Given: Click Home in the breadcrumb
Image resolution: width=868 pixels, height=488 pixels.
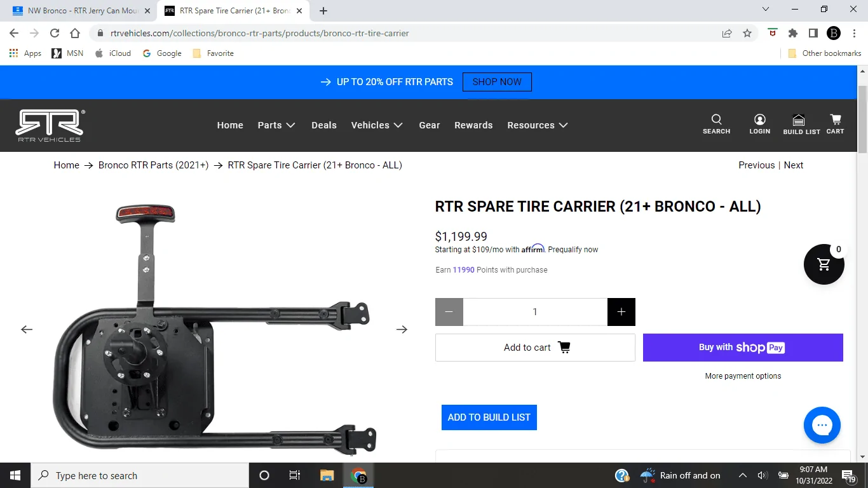Looking at the screenshot, I should point(67,165).
